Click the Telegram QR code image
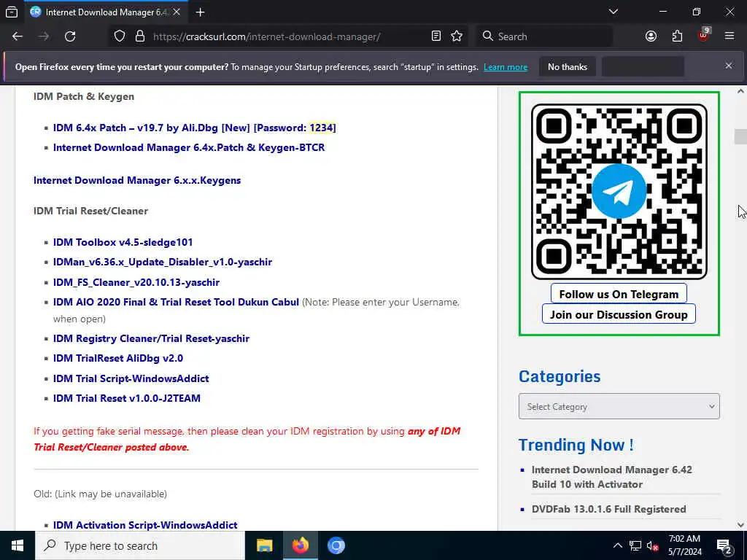Image resolution: width=747 pixels, height=560 pixels. [619, 192]
